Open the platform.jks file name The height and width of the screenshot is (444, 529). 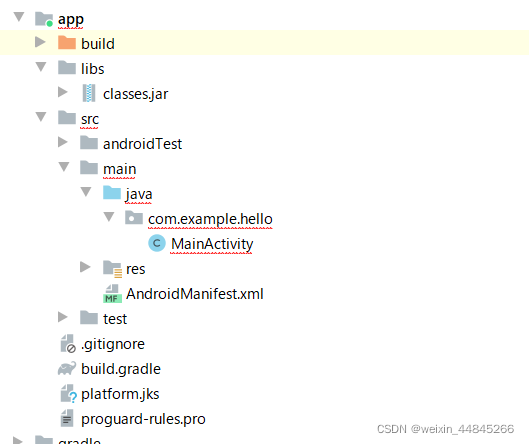(120, 394)
